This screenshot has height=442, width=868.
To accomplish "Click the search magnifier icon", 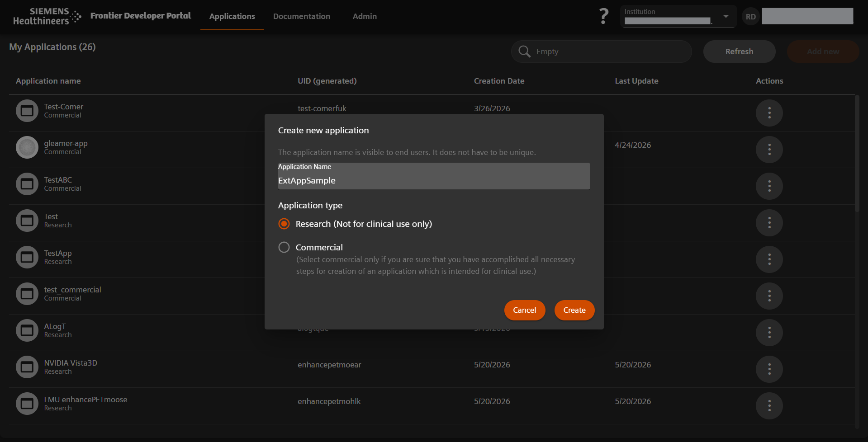I will click(x=524, y=52).
